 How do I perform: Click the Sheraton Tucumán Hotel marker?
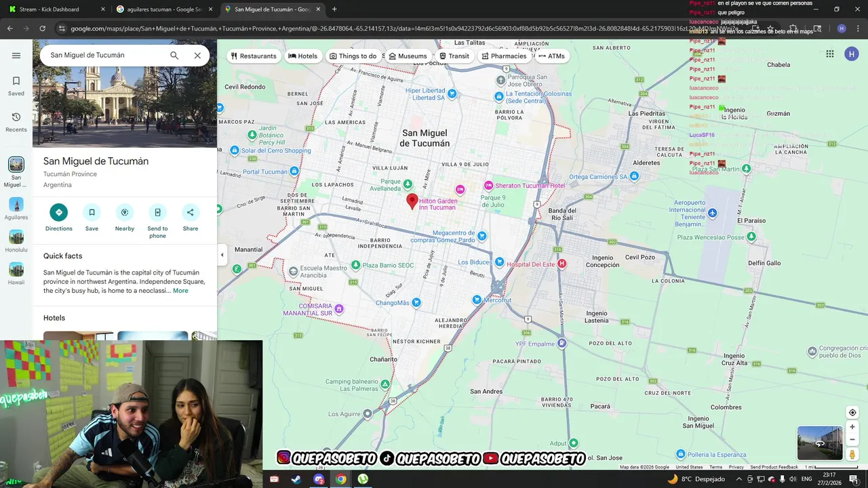click(x=488, y=186)
